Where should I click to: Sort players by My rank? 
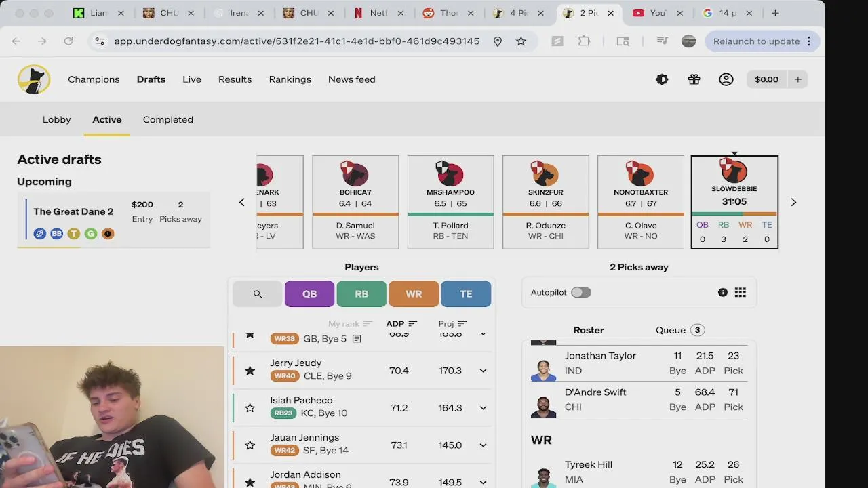tap(350, 324)
